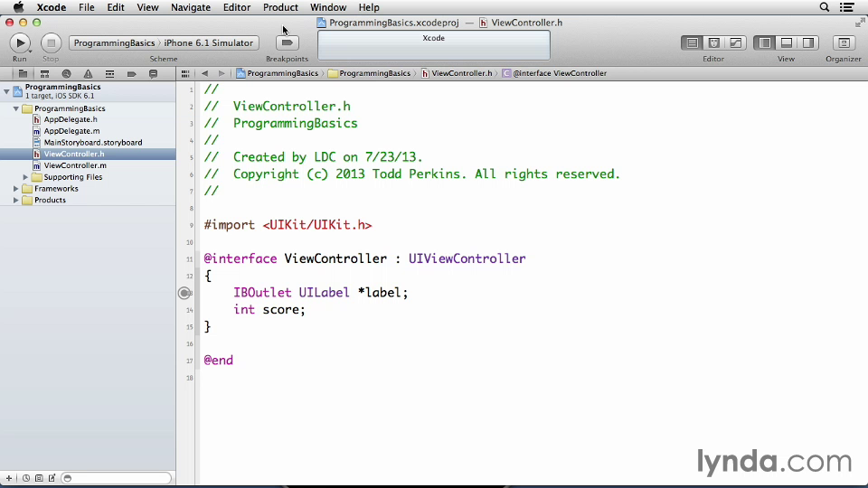868x488 pixels.
Task: Expand the Products group
Action: [16, 201]
